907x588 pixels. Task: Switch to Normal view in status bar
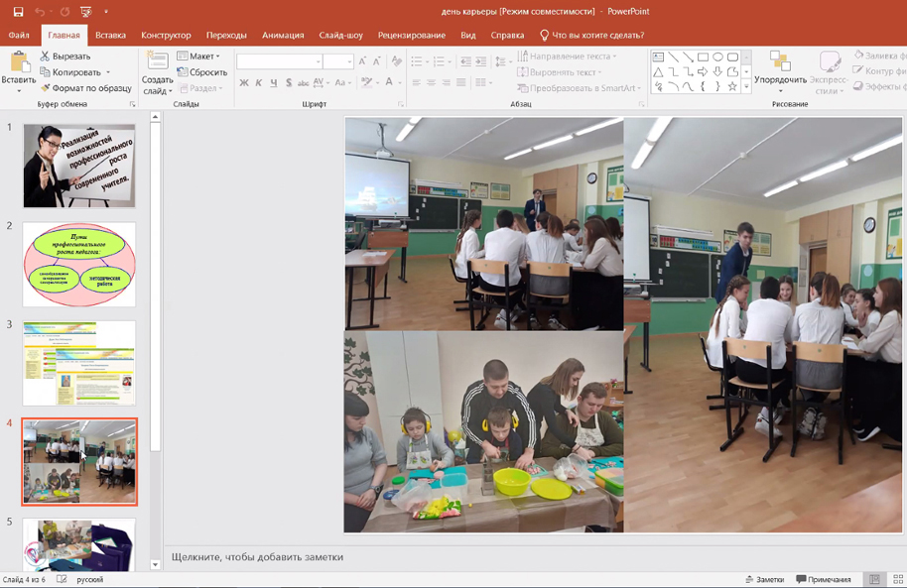click(x=874, y=579)
